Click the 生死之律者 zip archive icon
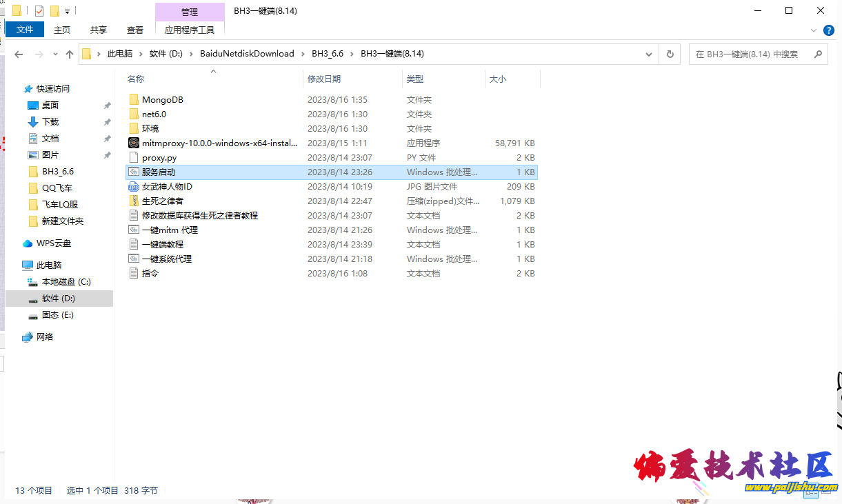 tap(134, 201)
